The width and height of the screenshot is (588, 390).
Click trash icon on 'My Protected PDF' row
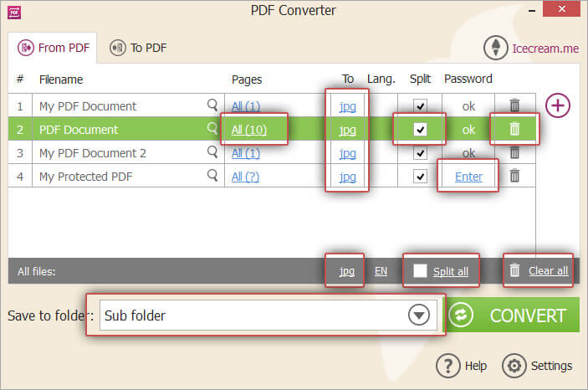tap(514, 176)
